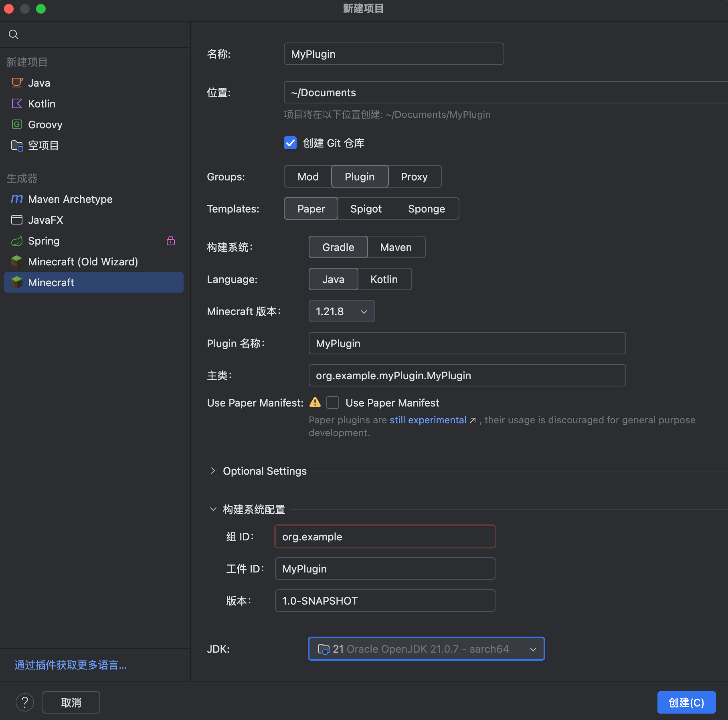Click the Spring lock icon
The height and width of the screenshot is (720, 728).
click(x=171, y=241)
